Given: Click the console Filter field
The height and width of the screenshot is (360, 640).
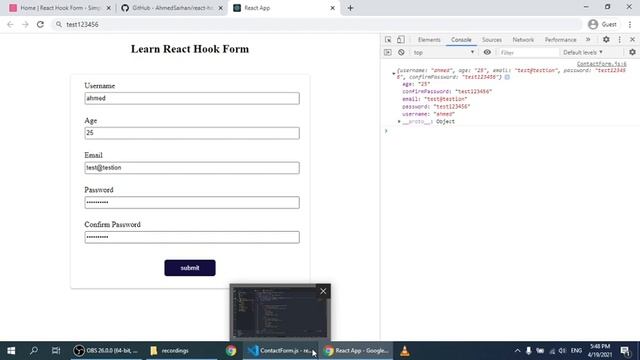Looking at the screenshot, I should pos(528,52).
